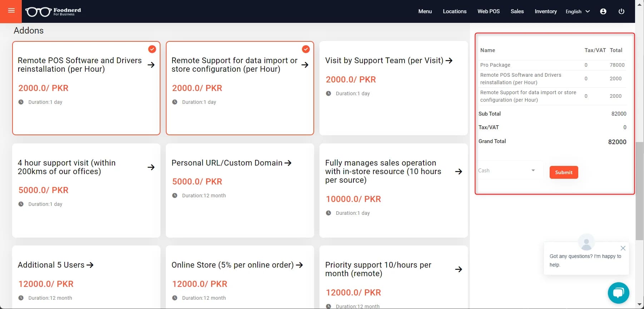Open the hamburger sidebar menu
The width and height of the screenshot is (644, 309).
click(x=11, y=11)
